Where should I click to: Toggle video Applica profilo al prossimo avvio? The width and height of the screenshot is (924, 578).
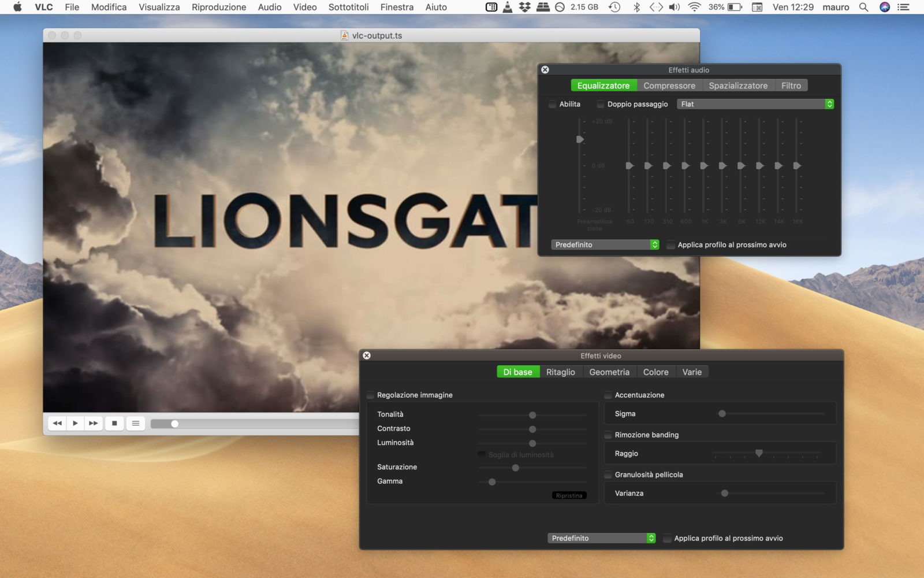coord(667,538)
